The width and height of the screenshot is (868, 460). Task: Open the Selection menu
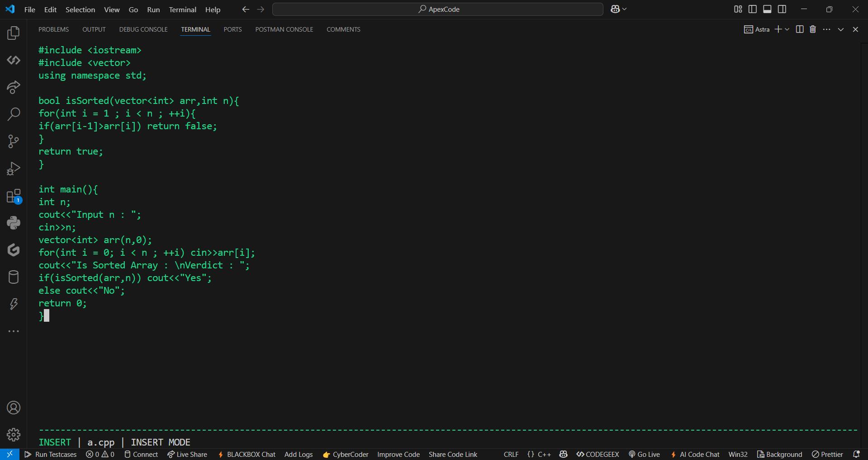[x=80, y=9]
